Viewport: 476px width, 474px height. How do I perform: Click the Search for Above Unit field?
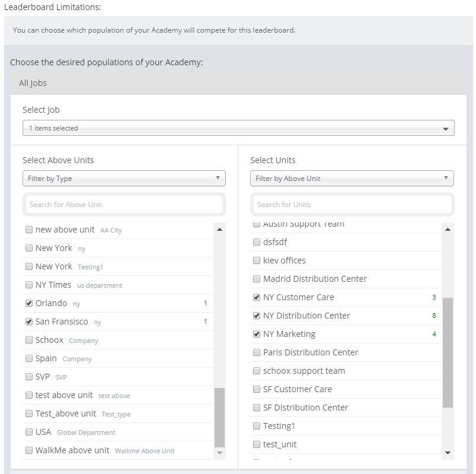124,204
